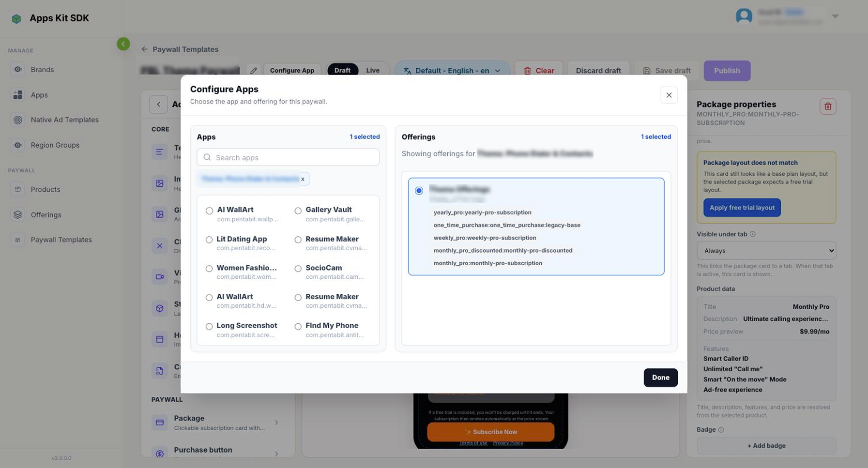Click the back arrow beside Paywall Templates
The width and height of the screenshot is (868, 468).
click(144, 49)
